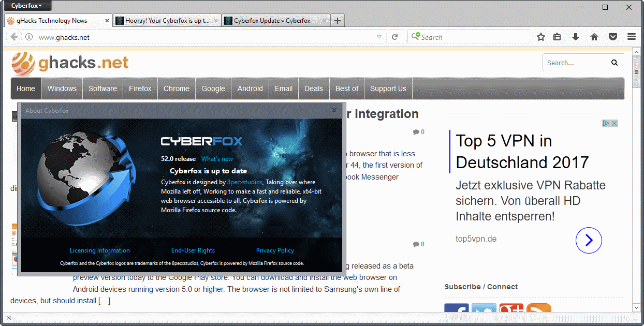The height and width of the screenshot is (326, 644).
Task: Show bookmarks list icon
Action: coord(557,37)
